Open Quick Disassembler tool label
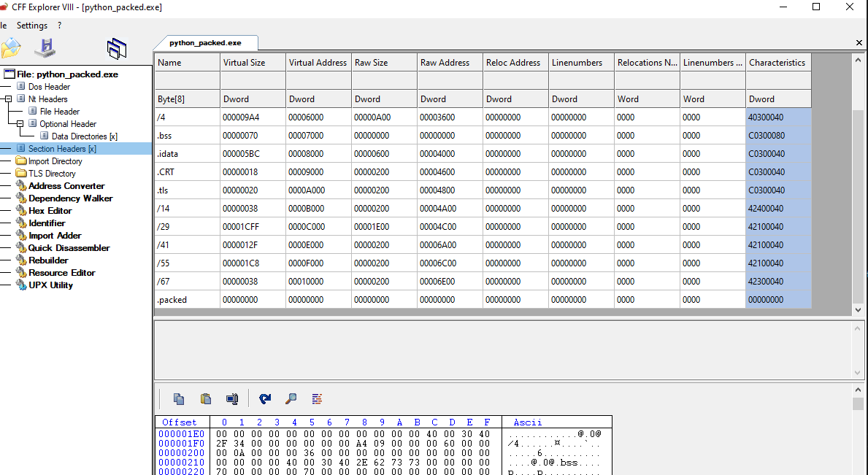The image size is (868, 475). coord(69,248)
